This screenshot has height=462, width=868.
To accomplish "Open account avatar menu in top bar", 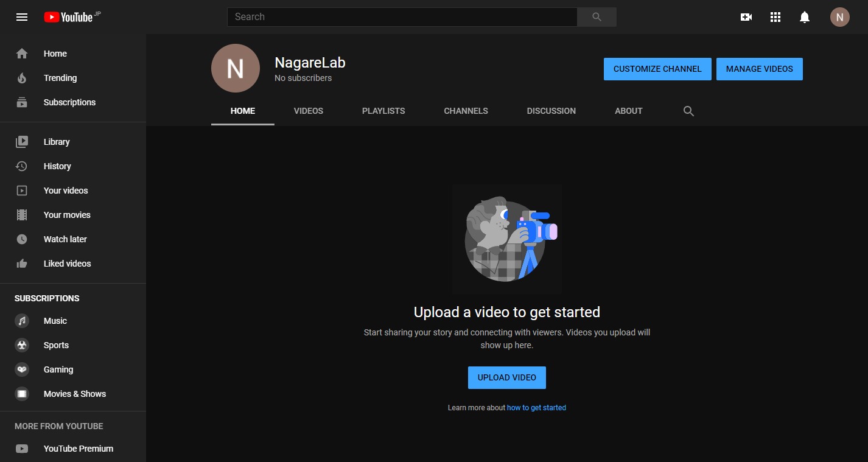I will 840,17.
